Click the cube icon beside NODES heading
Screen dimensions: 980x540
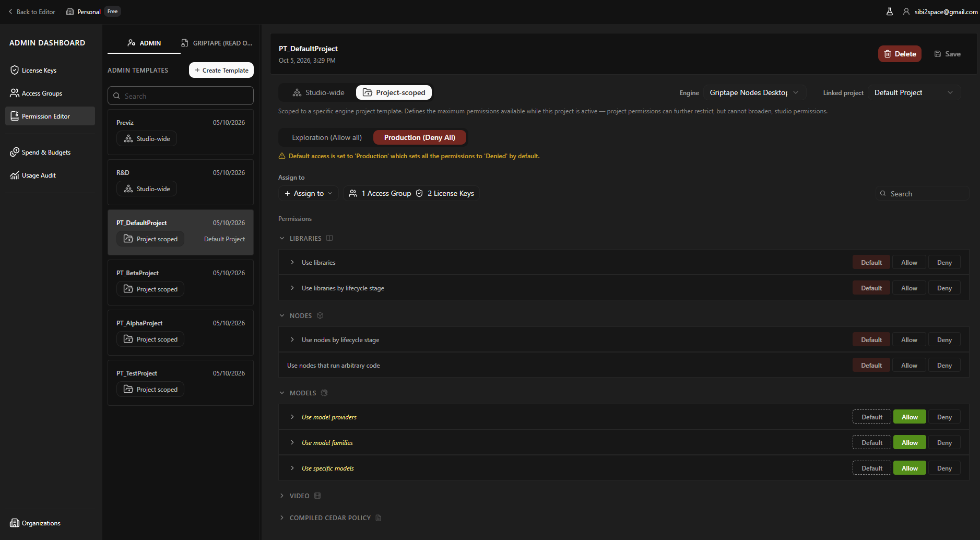[320, 315]
